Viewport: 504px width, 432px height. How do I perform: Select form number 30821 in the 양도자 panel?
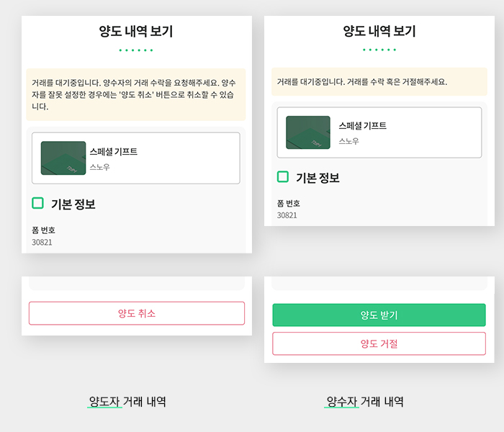coord(42,242)
